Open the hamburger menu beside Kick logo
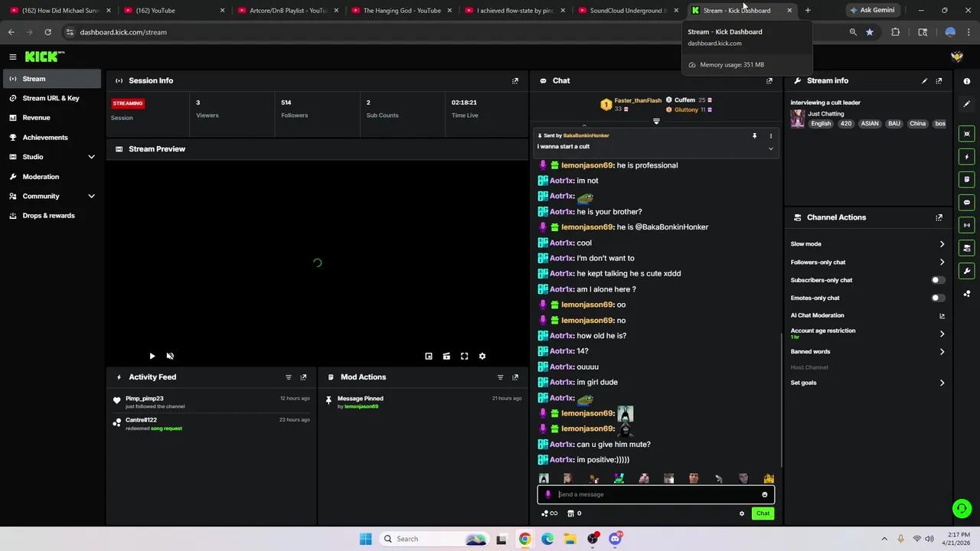This screenshot has width=980, height=551. pos(13,57)
